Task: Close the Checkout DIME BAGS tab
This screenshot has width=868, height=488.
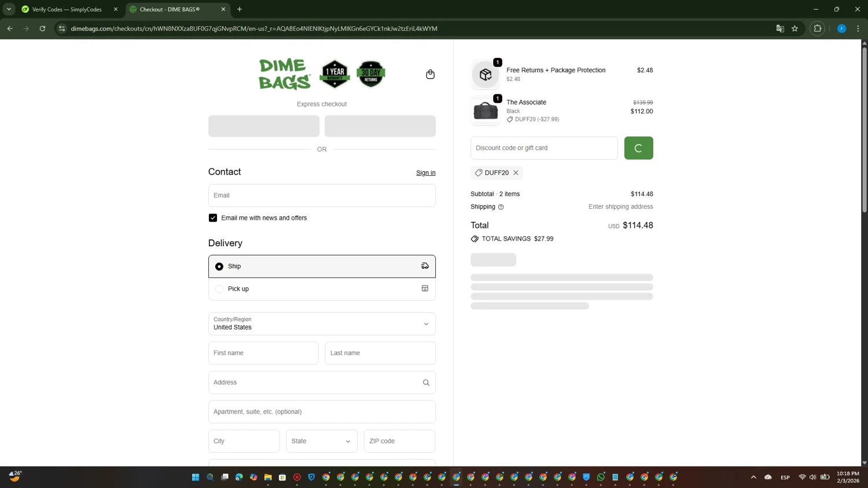Action: (x=223, y=9)
